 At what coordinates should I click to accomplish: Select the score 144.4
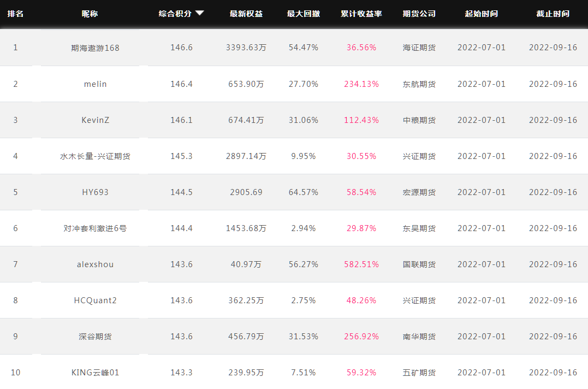[181, 228]
